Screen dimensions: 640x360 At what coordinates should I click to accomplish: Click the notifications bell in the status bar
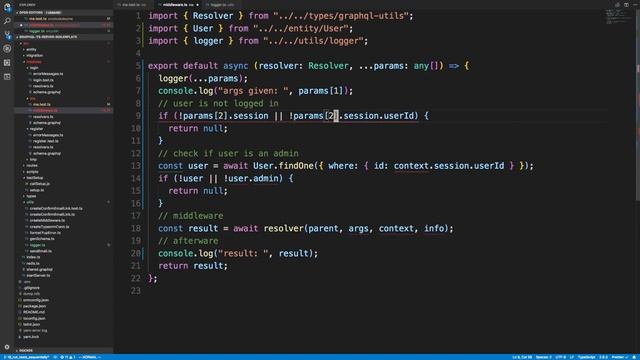tap(635, 357)
